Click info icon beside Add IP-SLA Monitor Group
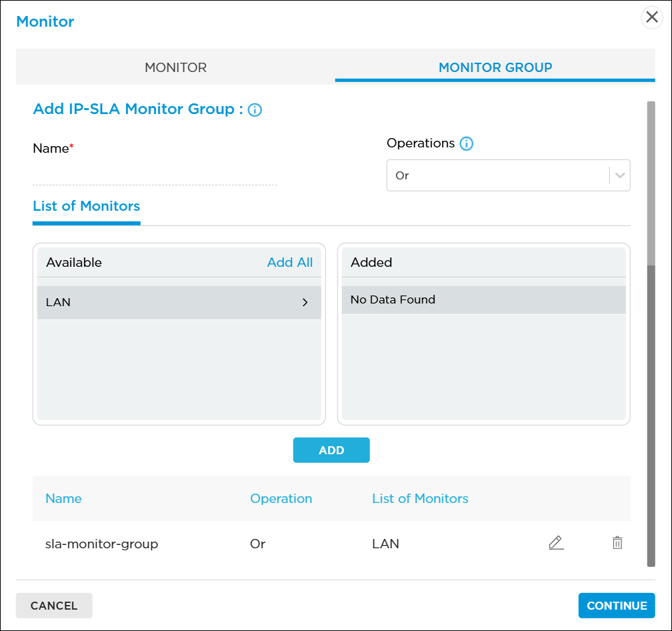 (x=255, y=110)
